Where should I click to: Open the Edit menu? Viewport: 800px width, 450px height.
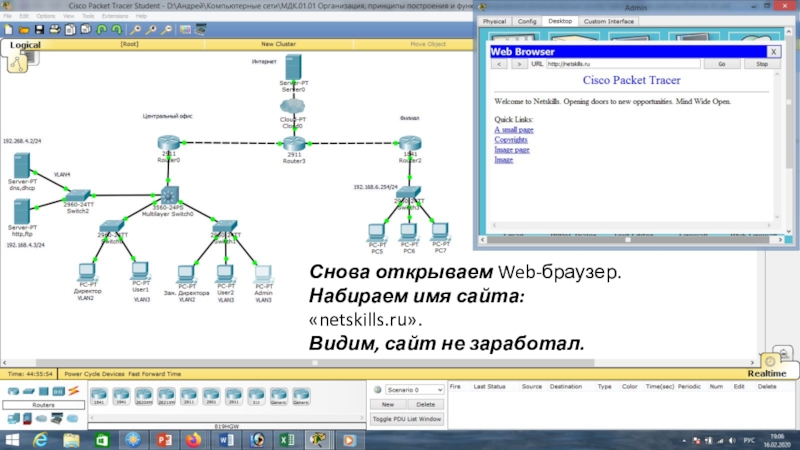click(24, 16)
